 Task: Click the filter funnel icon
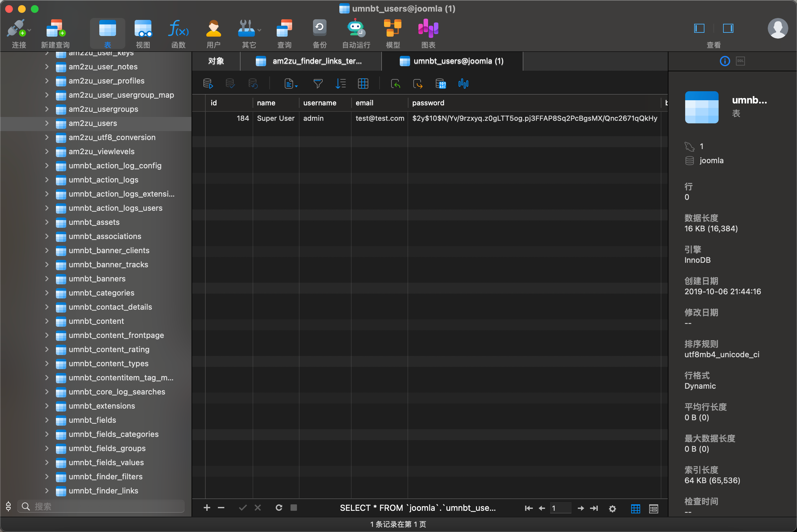318,84
